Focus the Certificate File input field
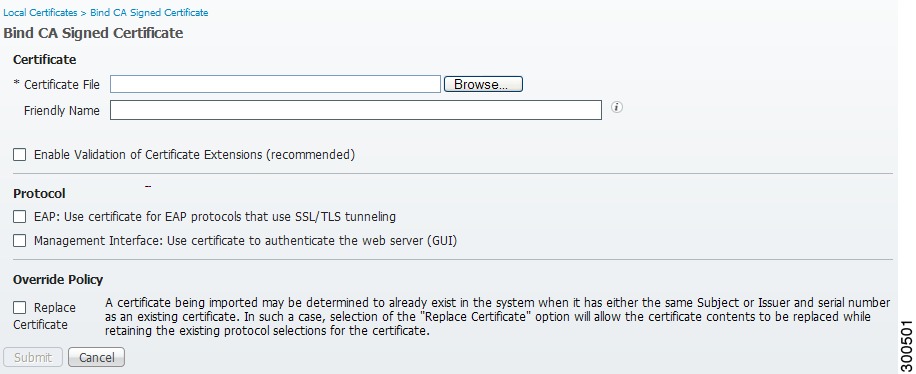 click(275, 84)
